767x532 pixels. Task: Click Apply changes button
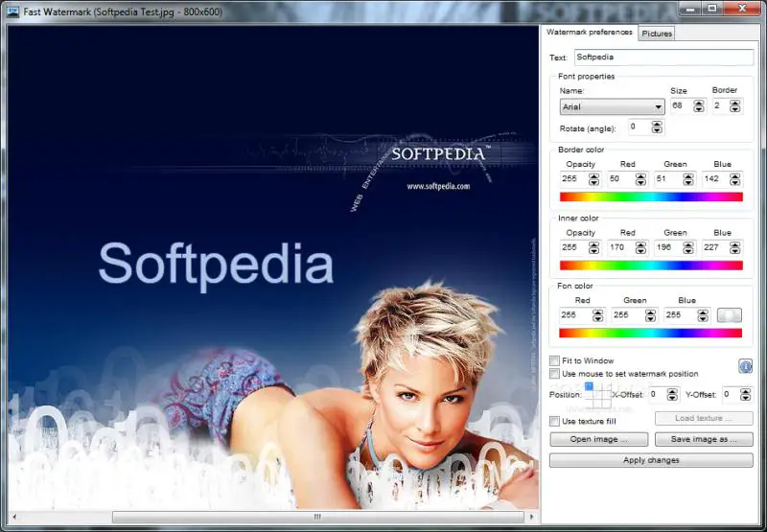click(651, 460)
